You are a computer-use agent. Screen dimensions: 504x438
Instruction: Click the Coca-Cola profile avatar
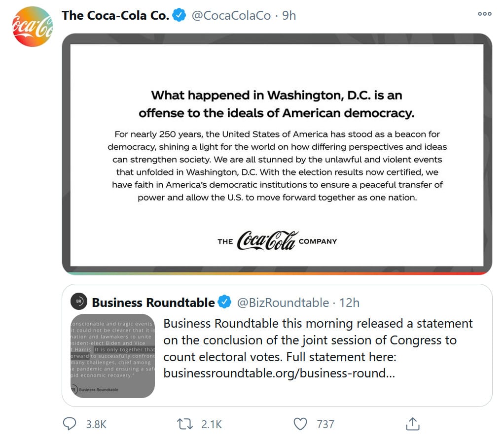click(32, 27)
